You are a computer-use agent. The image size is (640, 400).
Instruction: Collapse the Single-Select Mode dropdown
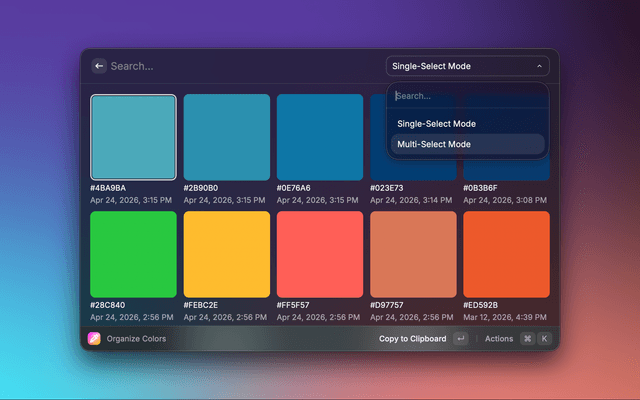pos(467,67)
